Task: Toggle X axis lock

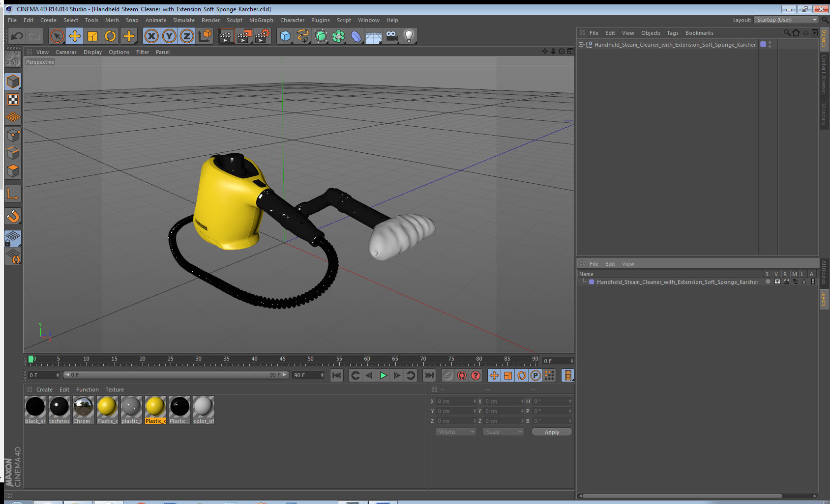Action: [151, 36]
